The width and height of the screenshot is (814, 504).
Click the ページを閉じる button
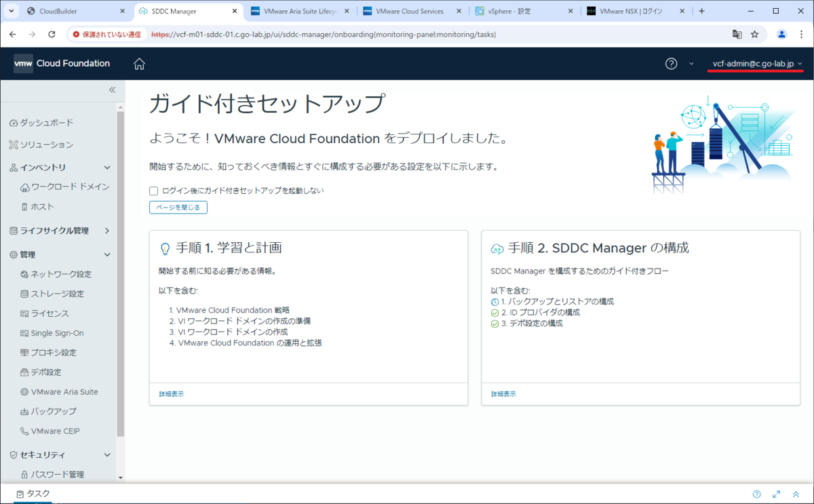tap(178, 208)
